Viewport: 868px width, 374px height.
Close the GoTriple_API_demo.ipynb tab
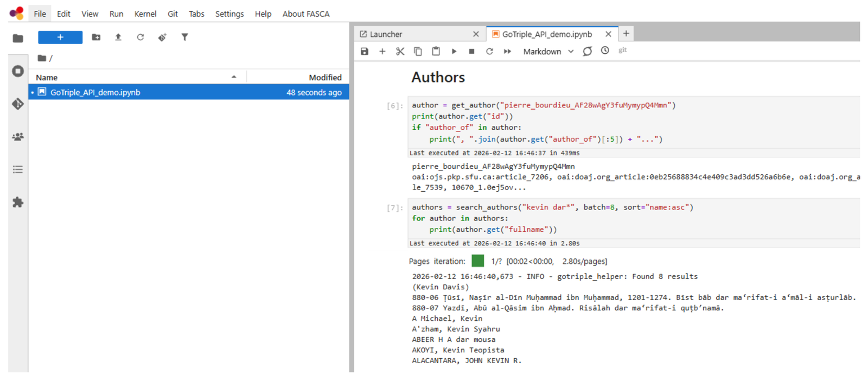pos(608,34)
